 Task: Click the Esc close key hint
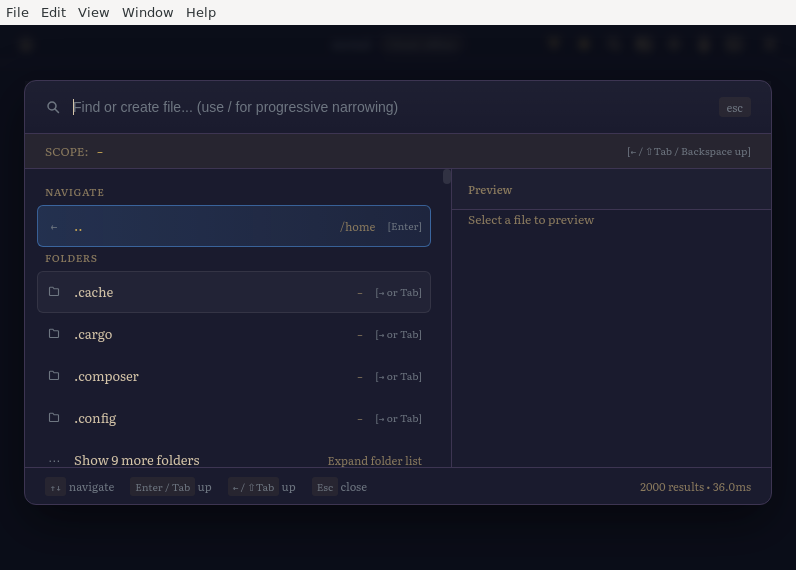340,487
